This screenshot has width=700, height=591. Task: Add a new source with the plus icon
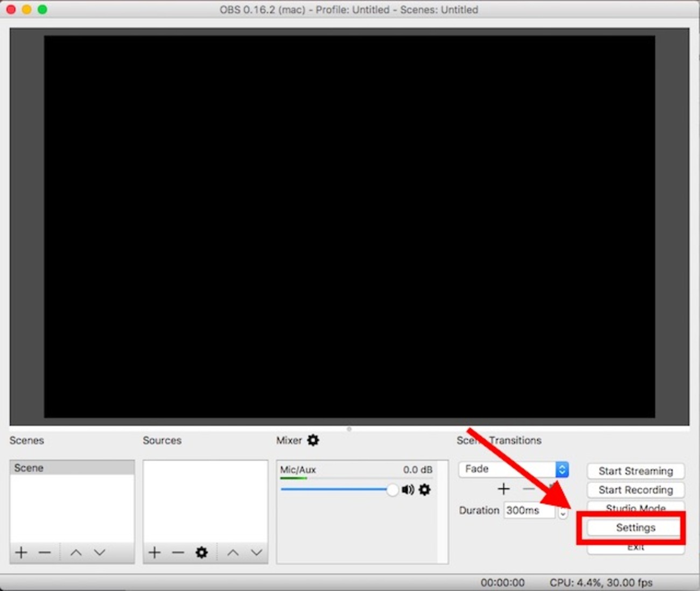[x=155, y=552]
